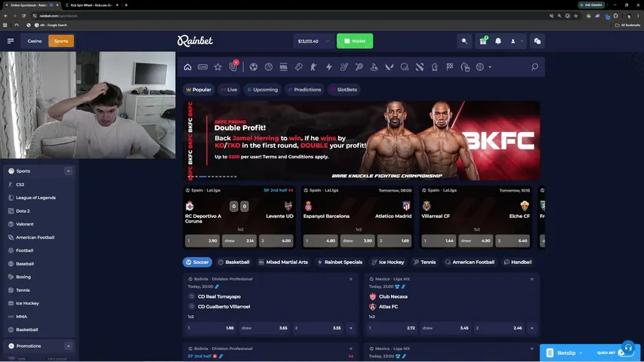Open the hamburger menu in Rainbet header

(x=11, y=41)
